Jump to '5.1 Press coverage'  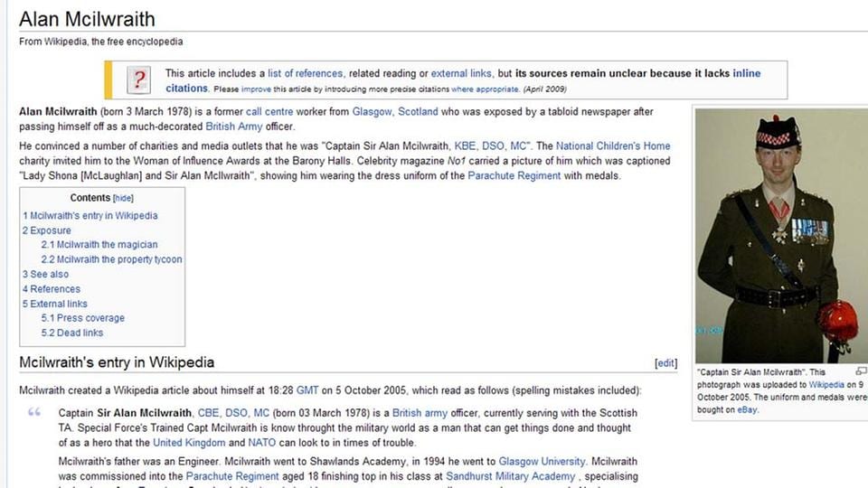tap(83, 318)
